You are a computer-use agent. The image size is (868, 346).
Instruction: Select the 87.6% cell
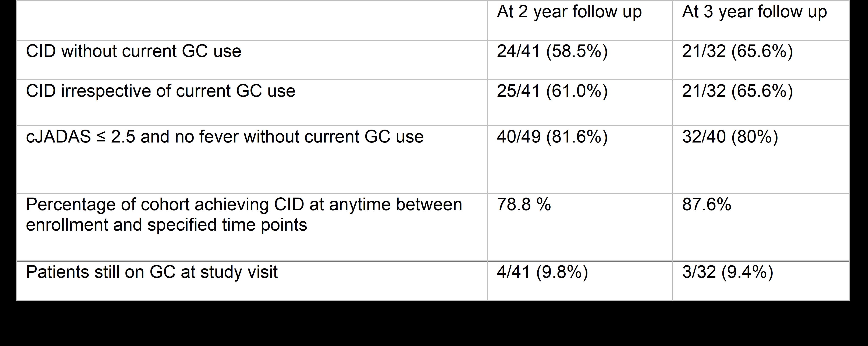[706, 205]
